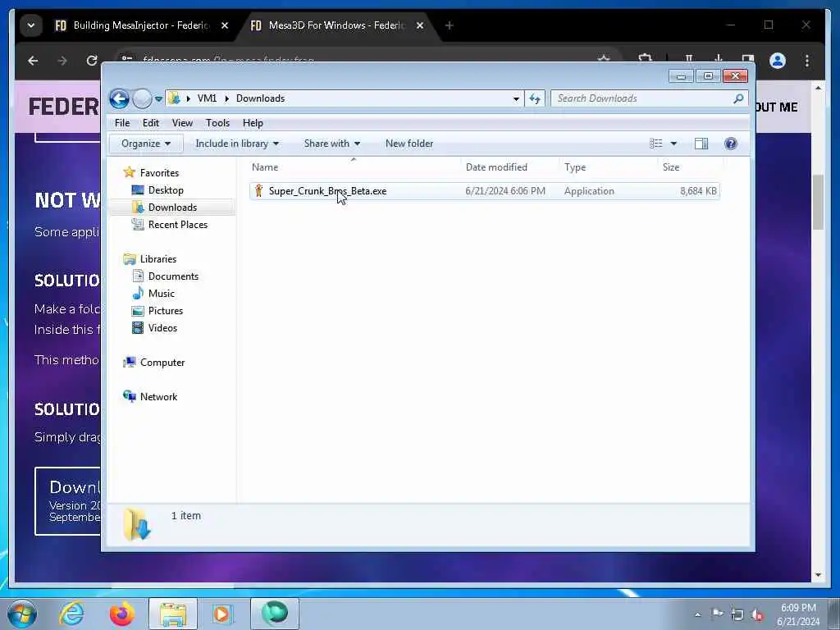
Task: Create a New folder
Action: [409, 144]
